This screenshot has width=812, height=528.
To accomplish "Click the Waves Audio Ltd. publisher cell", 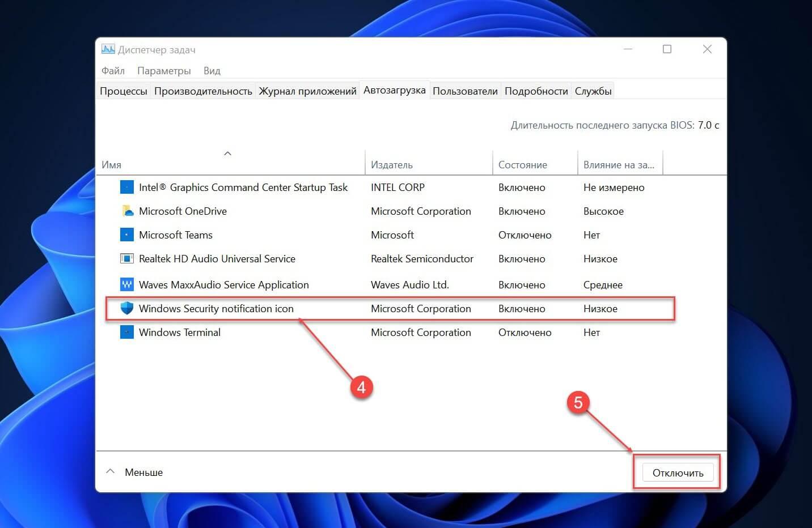I will coord(410,284).
